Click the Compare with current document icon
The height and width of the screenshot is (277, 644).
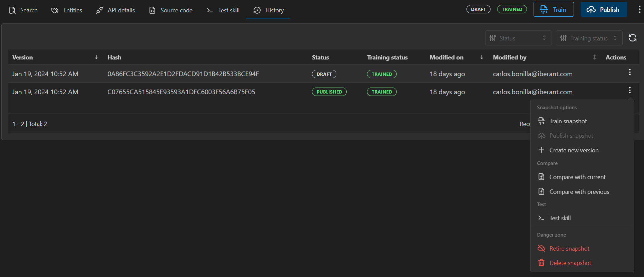(541, 177)
